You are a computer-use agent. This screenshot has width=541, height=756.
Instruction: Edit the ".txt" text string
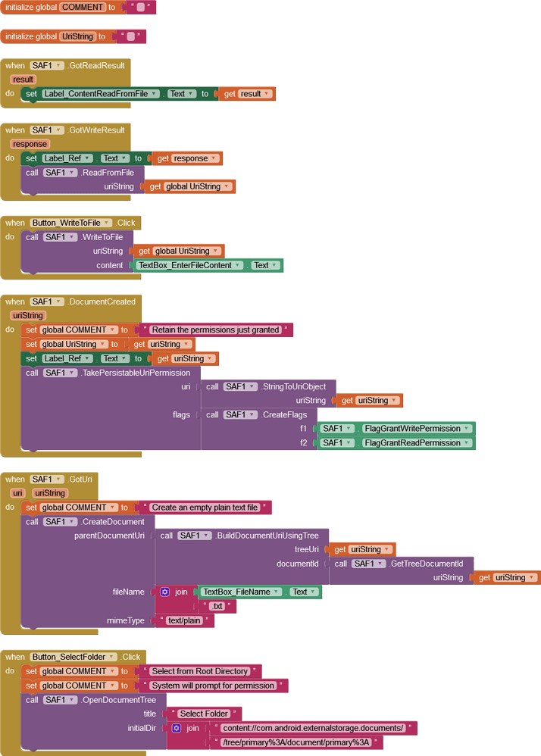[x=218, y=607]
